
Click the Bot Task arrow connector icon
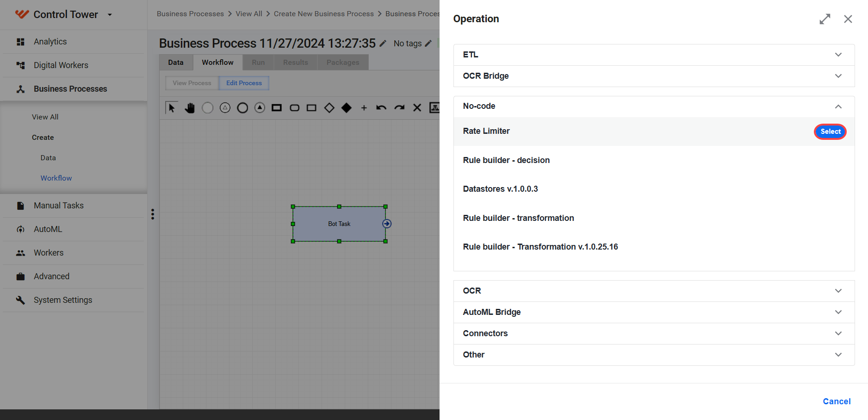387,224
